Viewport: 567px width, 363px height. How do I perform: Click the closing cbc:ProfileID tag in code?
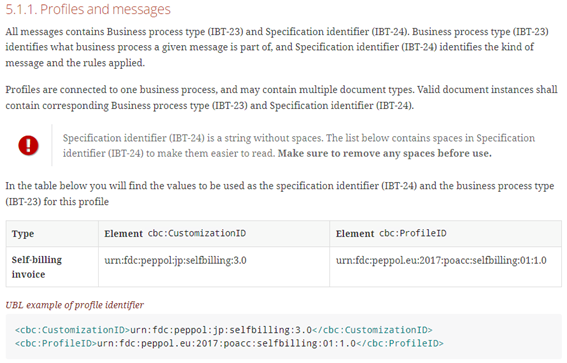click(400, 343)
